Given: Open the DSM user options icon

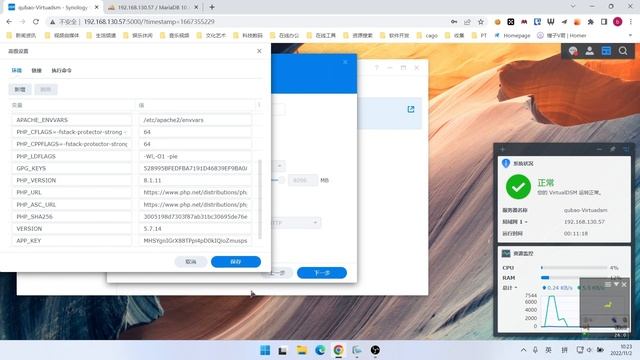Looking at the screenshot, I should click(x=589, y=51).
